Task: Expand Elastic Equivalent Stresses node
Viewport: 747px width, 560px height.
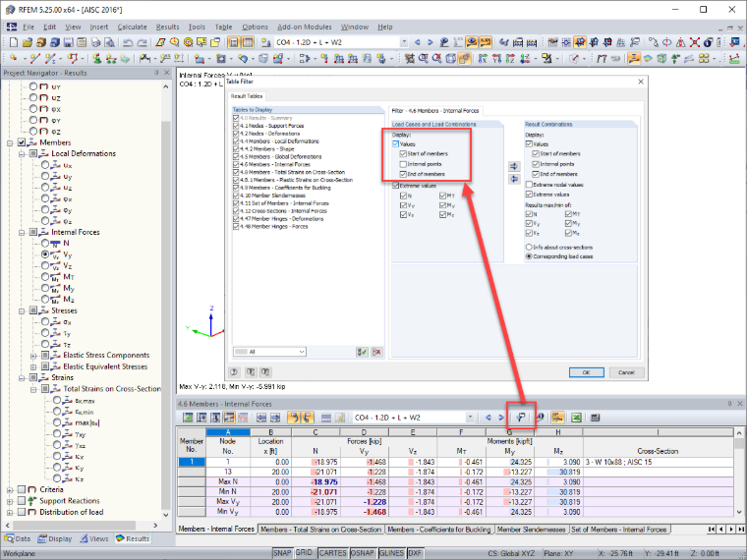Action: tap(33, 367)
